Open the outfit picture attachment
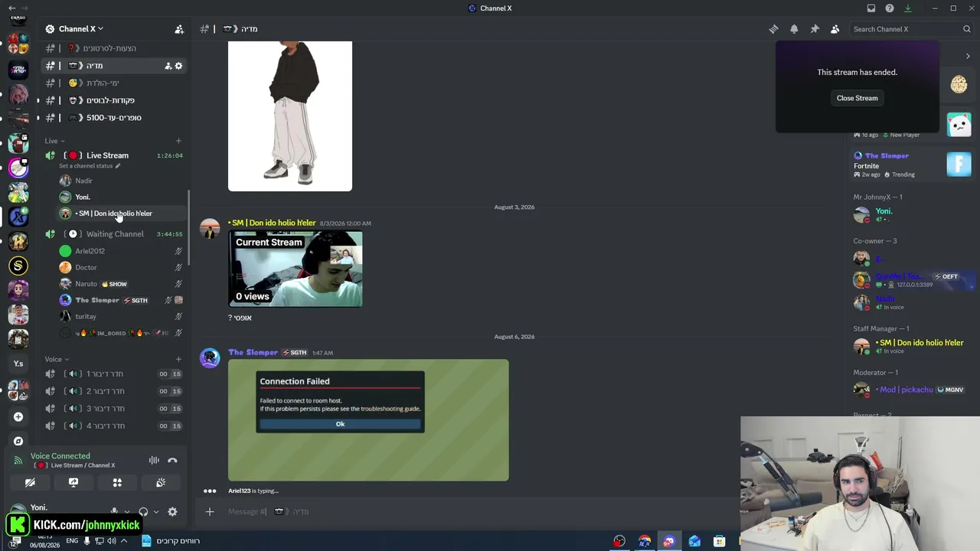This screenshot has height=551, width=980. point(290,116)
